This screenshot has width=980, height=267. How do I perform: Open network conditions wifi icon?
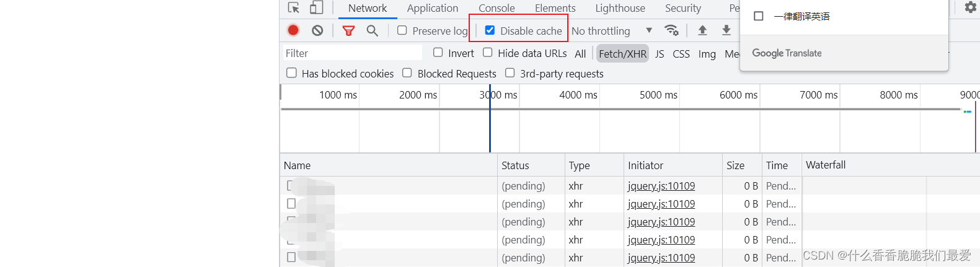pyautogui.click(x=671, y=30)
